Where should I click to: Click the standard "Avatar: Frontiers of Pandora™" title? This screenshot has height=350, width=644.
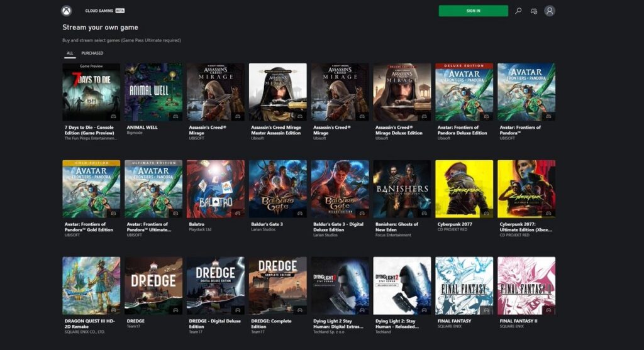click(x=520, y=130)
